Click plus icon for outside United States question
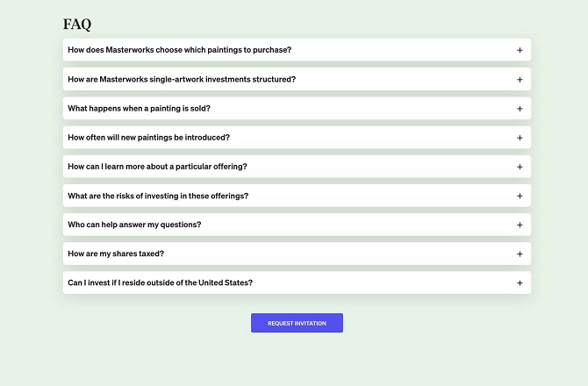Image resolution: width=588 pixels, height=386 pixels. coord(520,282)
